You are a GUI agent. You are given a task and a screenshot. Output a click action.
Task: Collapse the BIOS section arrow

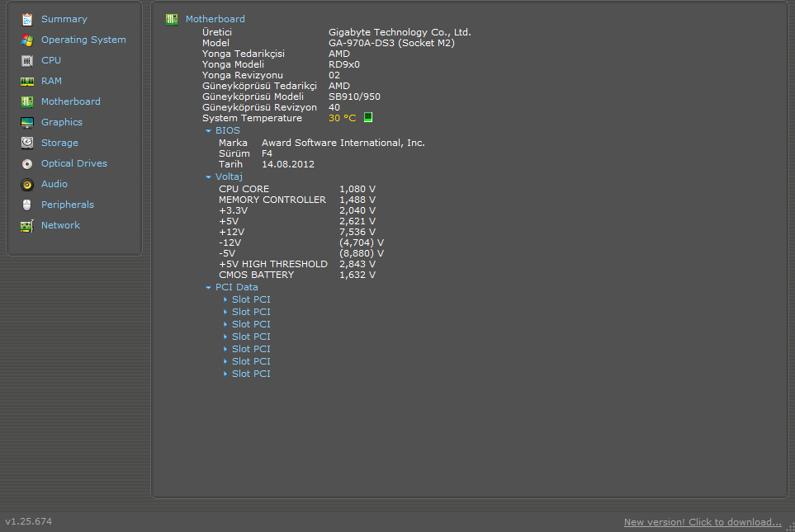(208, 130)
